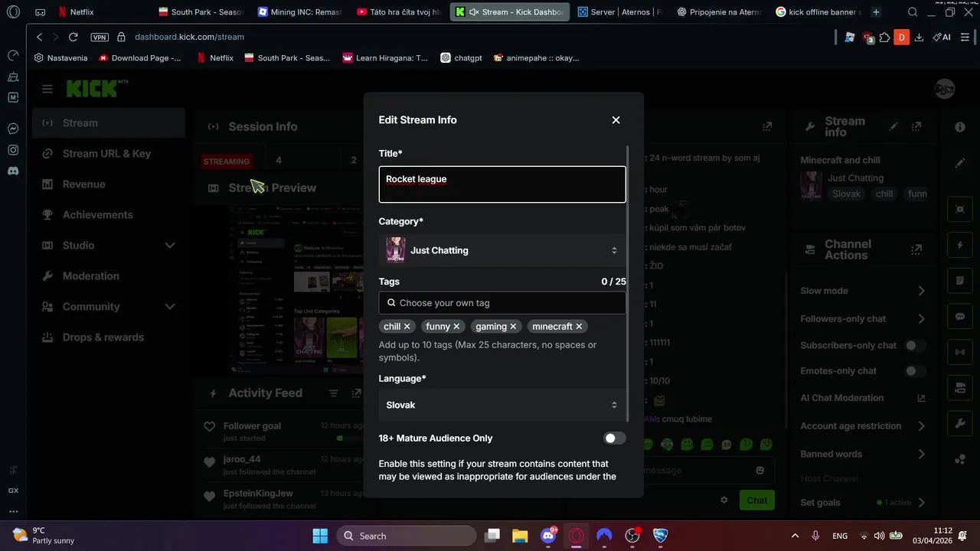Toggle Subscribers-only chat switch
The image size is (980, 551).
(915, 345)
